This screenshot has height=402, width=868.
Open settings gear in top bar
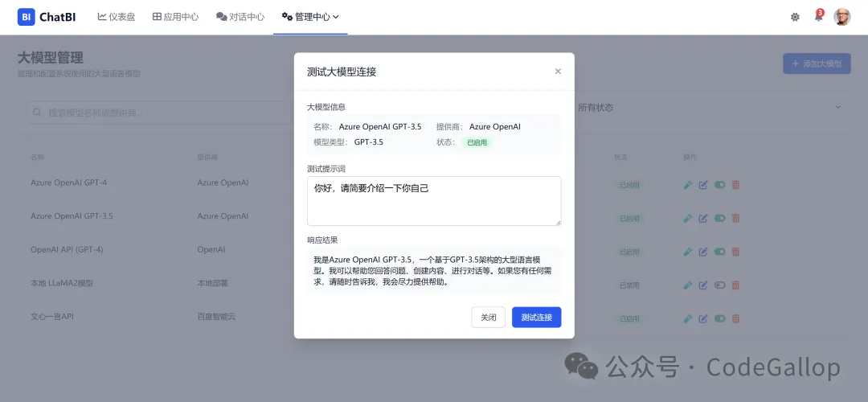(795, 17)
